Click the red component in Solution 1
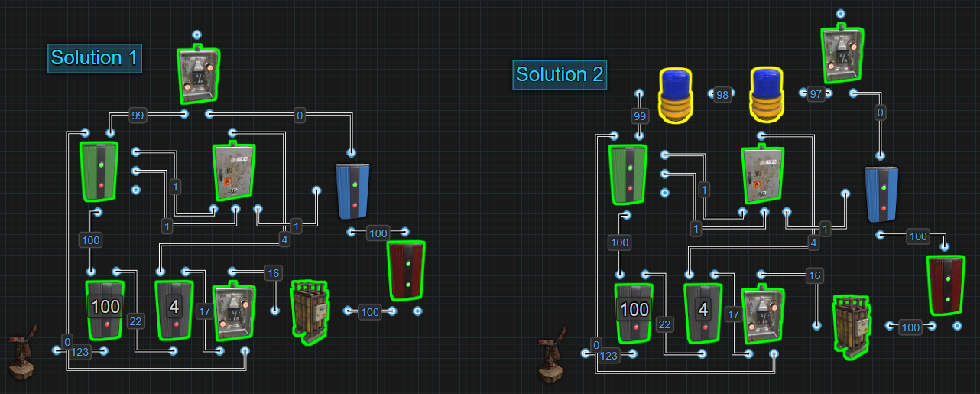This screenshot has height=394, width=980. pos(405,269)
